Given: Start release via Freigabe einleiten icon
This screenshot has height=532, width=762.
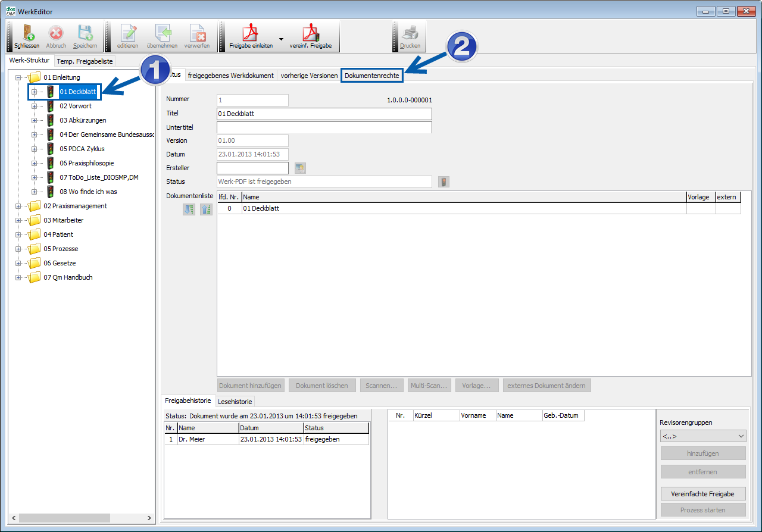Looking at the screenshot, I should [x=251, y=33].
